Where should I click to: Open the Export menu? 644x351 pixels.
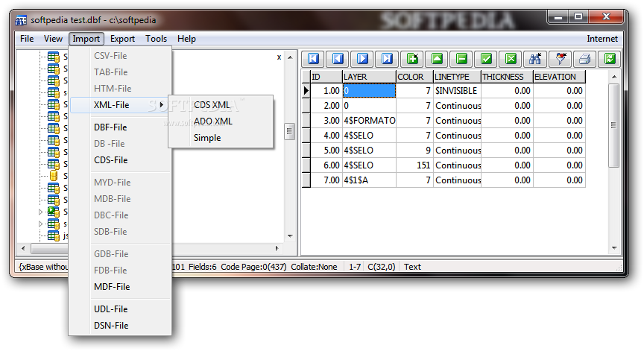pos(122,39)
